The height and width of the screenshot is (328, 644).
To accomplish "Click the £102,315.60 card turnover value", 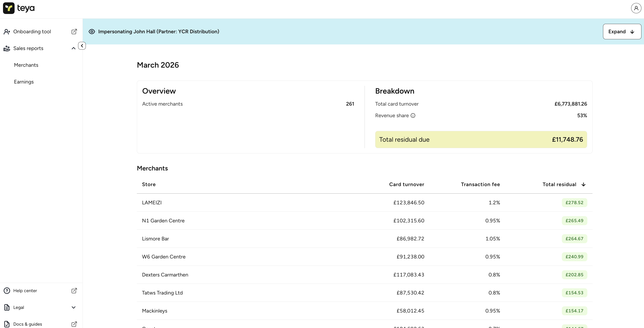I will [409, 221].
